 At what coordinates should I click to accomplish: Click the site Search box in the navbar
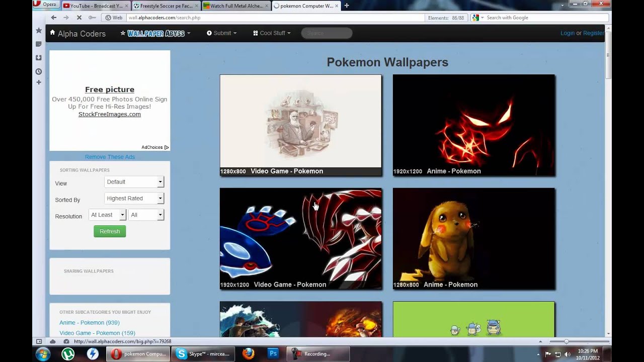(x=327, y=33)
